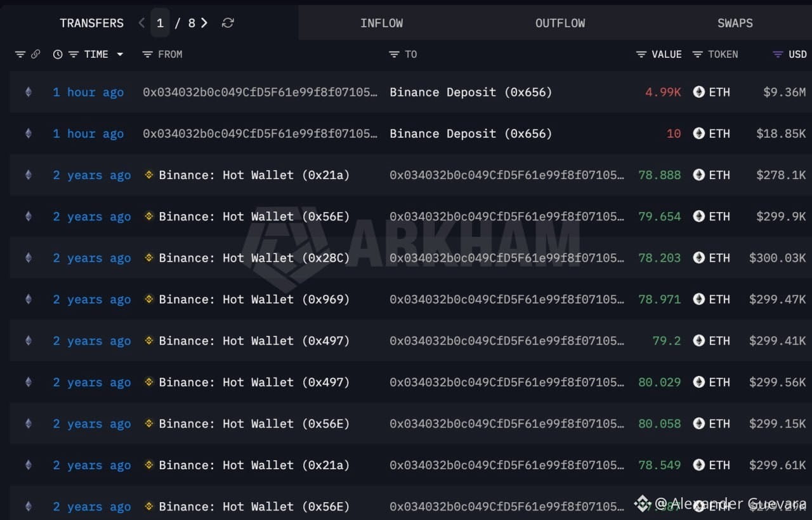This screenshot has height=520, width=812.
Task: Click the Ethereum chain icon in the $299.47K row
Action: [28, 299]
